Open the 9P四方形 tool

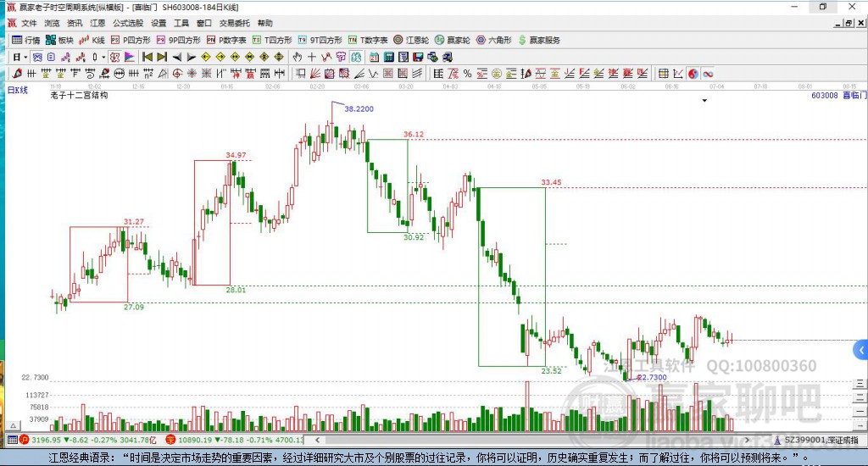point(178,40)
